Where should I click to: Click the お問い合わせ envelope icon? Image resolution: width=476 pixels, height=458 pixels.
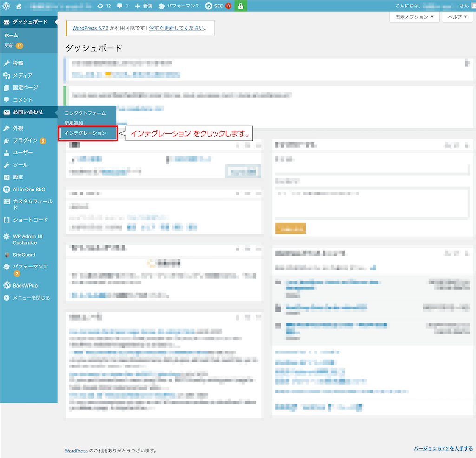click(7, 112)
